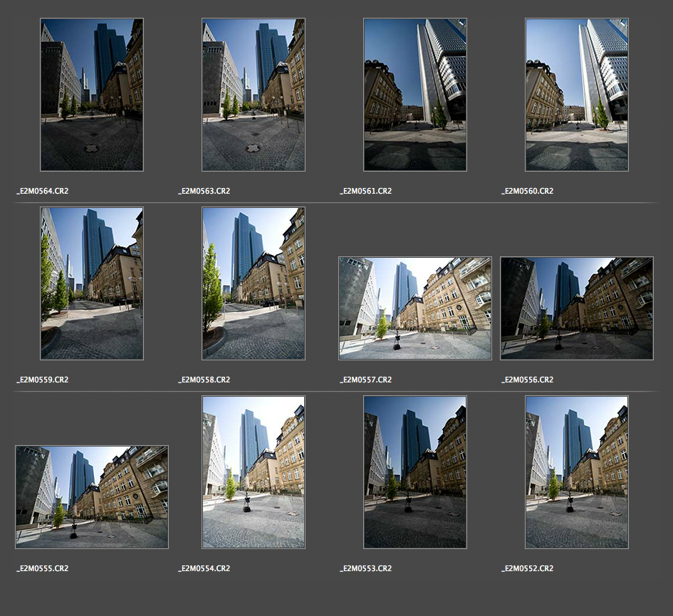Click the _E2M0563.CR2 image thumbnail

click(254, 95)
